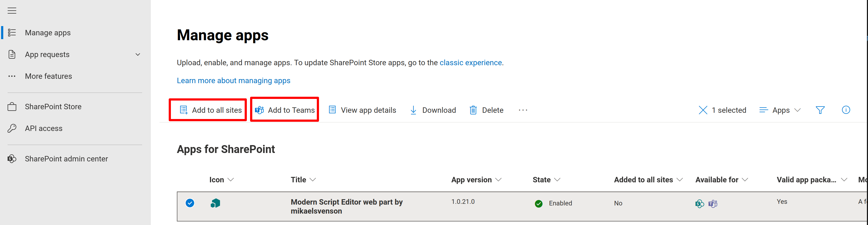This screenshot has width=868, height=225.
Task: Click Learn more about managing apps
Action: pos(234,80)
